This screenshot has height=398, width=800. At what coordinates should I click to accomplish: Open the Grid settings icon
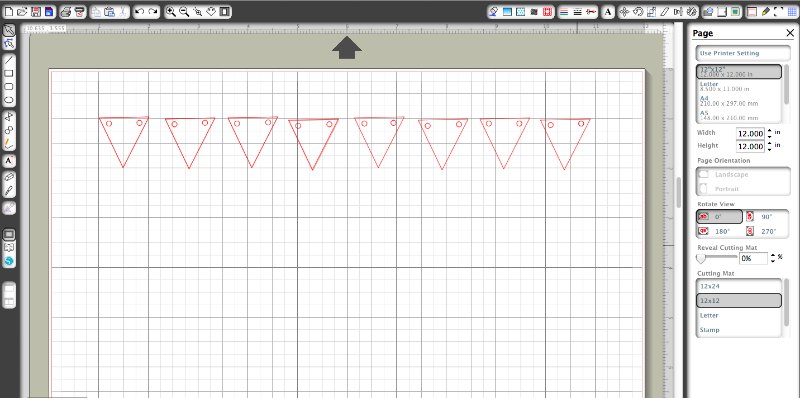coord(792,12)
